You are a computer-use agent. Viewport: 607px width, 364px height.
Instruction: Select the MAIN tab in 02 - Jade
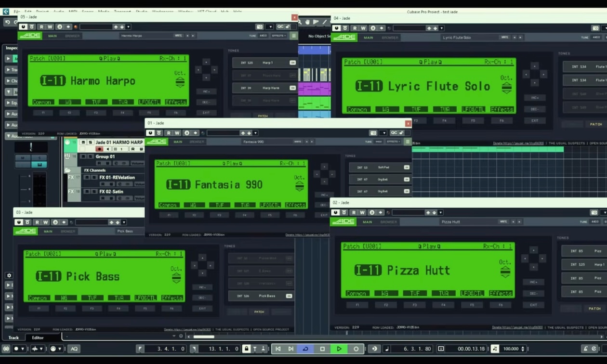pos(368,222)
